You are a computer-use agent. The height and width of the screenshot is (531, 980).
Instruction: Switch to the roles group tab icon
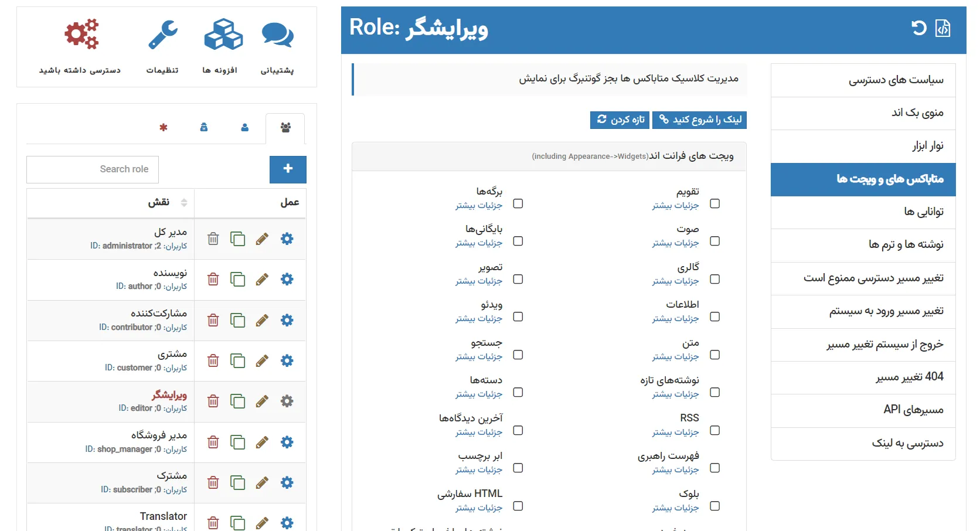click(x=285, y=128)
